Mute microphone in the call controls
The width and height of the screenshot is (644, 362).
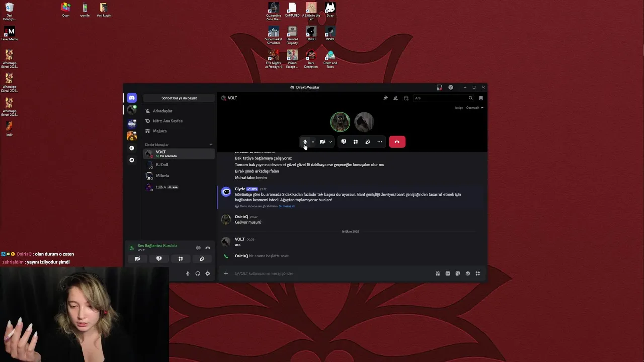tap(305, 142)
